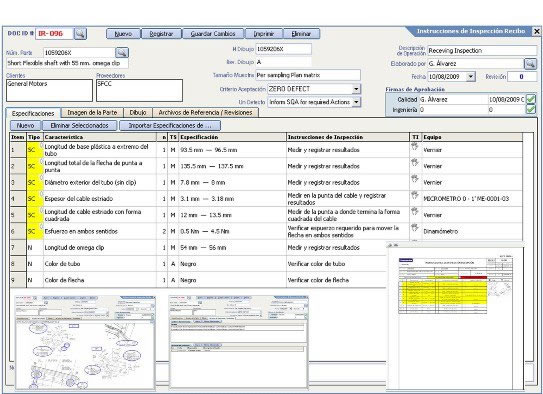Screen dimensions: 543x394
Task: Click Guardar Cambios button
Action: pyautogui.click(x=213, y=34)
